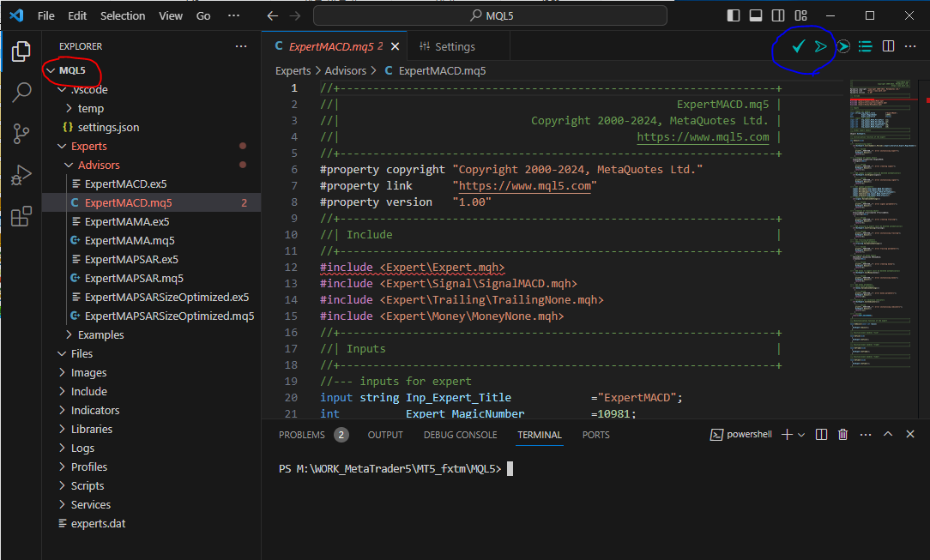Toggle primary side bar layout icon
Viewport: 930px width, 560px height.
click(x=734, y=16)
